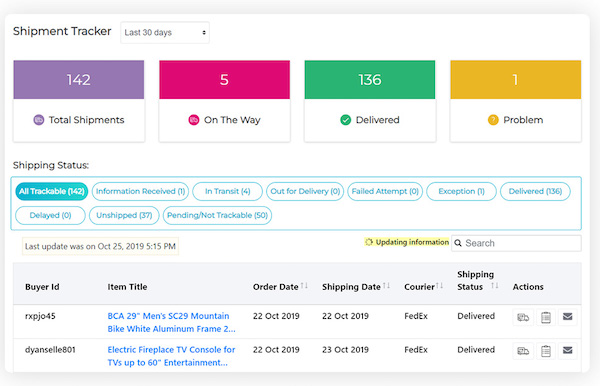Select the Pending/Not Trackable (50) filter
The width and height of the screenshot is (600, 386).
point(217,215)
